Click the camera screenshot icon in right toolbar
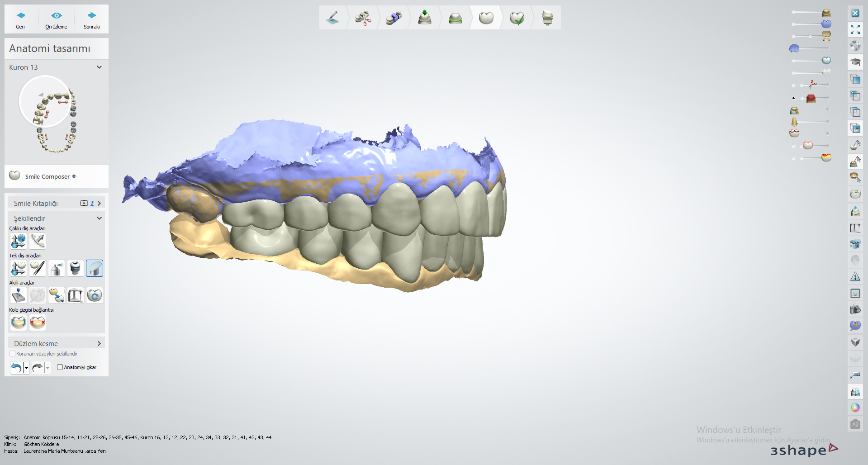Viewport: 868px width, 465px height. pyautogui.click(x=855, y=309)
